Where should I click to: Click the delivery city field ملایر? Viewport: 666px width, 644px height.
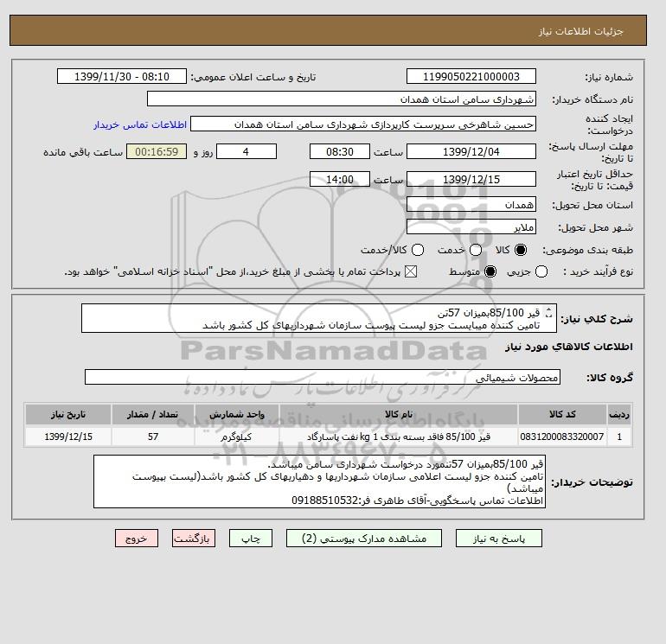click(471, 227)
